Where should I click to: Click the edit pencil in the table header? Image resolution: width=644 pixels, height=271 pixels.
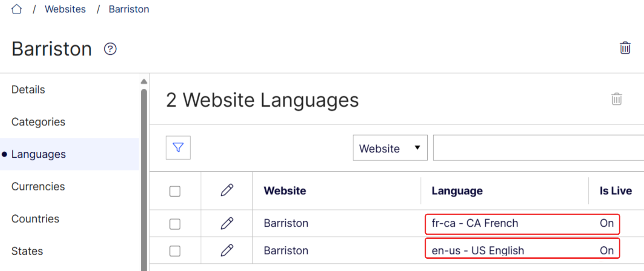(x=226, y=191)
